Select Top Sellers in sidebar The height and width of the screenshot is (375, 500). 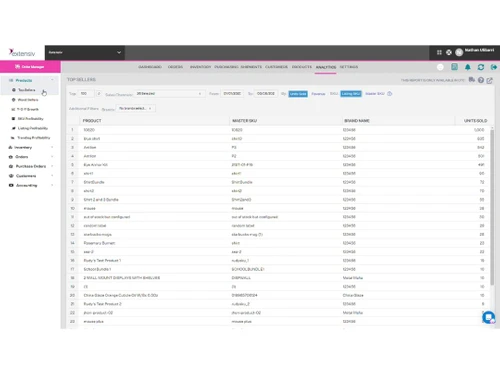coord(26,90)
